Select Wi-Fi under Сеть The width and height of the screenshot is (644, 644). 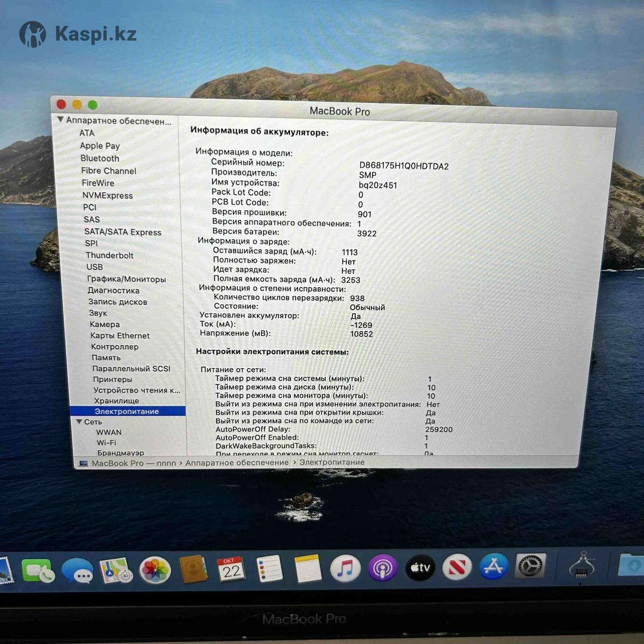[x=106, y=443]
